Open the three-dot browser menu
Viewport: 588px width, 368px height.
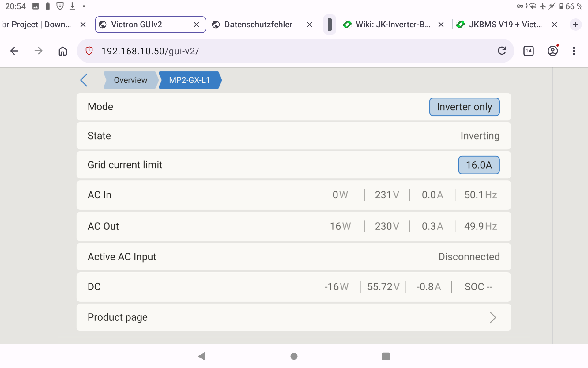574,51
